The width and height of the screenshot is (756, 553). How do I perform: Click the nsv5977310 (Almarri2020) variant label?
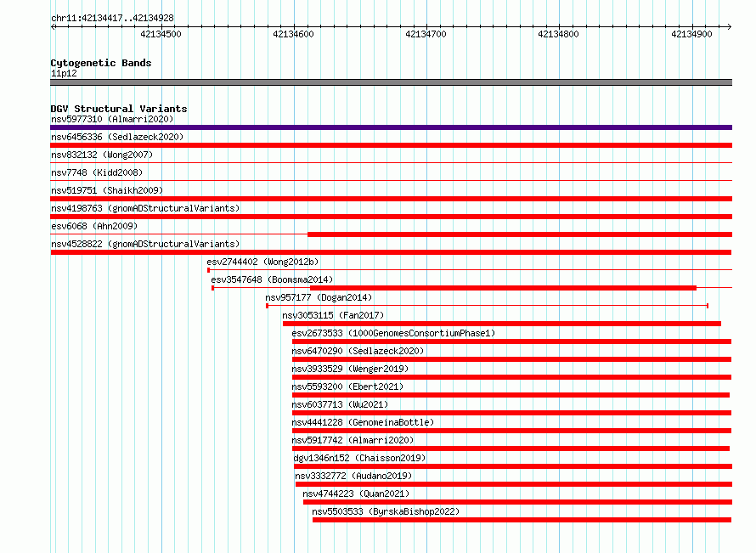(x=112, y=119)
